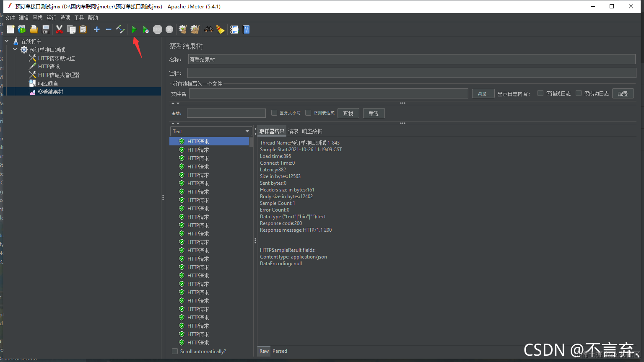Select 察看结果树 in the tree
This screenshot has width=644, height=362.
point(50,92)
